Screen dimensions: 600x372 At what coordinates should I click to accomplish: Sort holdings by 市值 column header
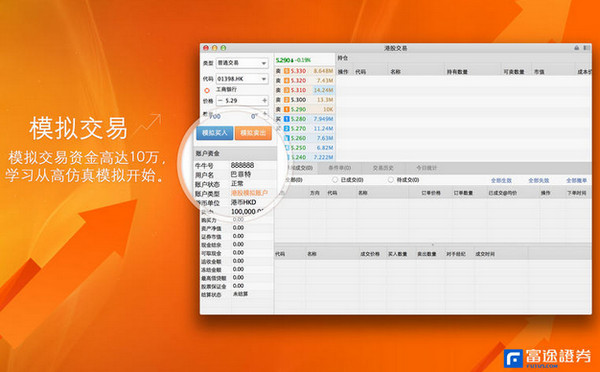[x=539, y=72]
